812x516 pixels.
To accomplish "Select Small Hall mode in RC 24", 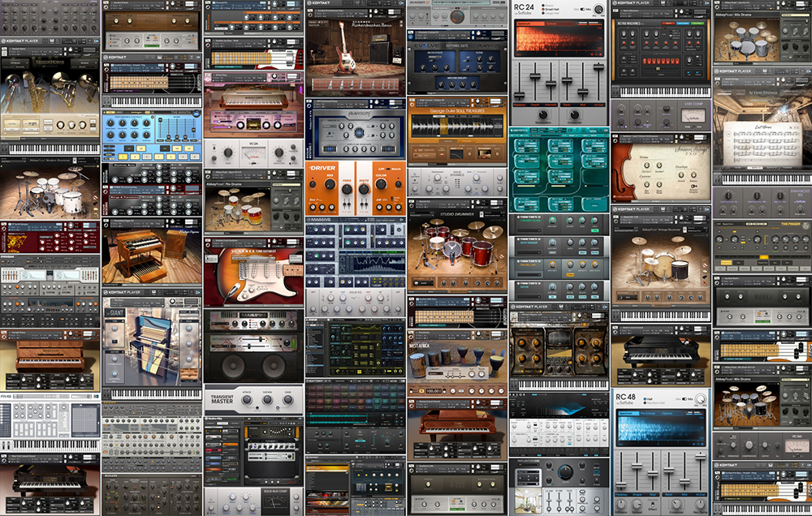I will tap(550, 9).
